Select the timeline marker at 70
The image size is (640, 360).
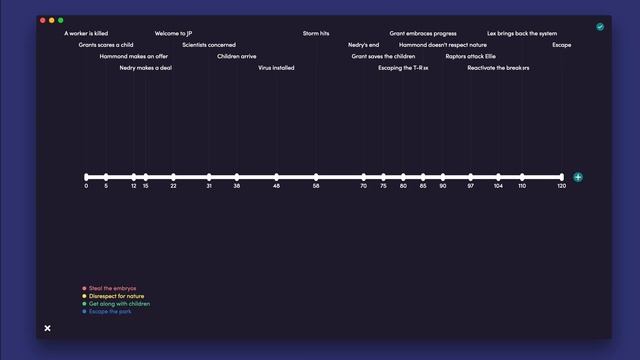[x=364, y=177]
